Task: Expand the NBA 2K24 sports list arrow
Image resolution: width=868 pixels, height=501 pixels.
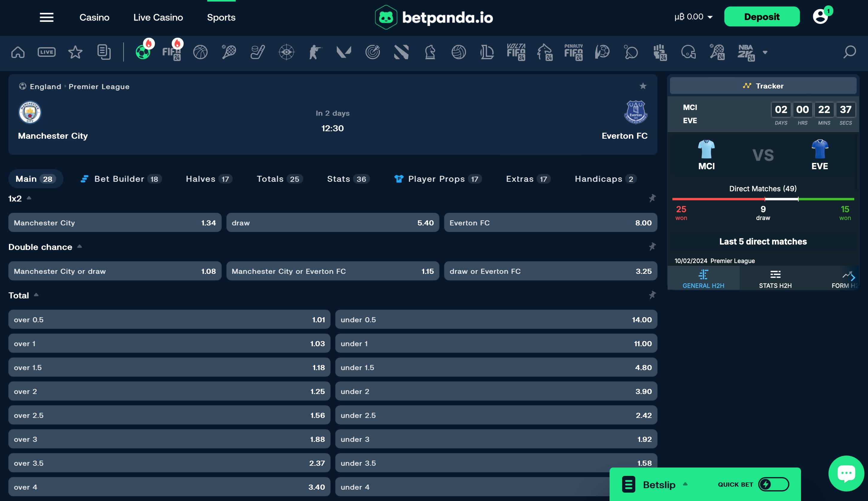Action: pos(765,52)
